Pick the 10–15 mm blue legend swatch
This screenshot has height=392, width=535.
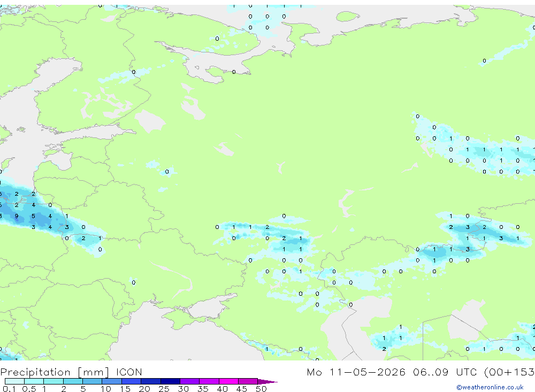(x=112, y=381)
